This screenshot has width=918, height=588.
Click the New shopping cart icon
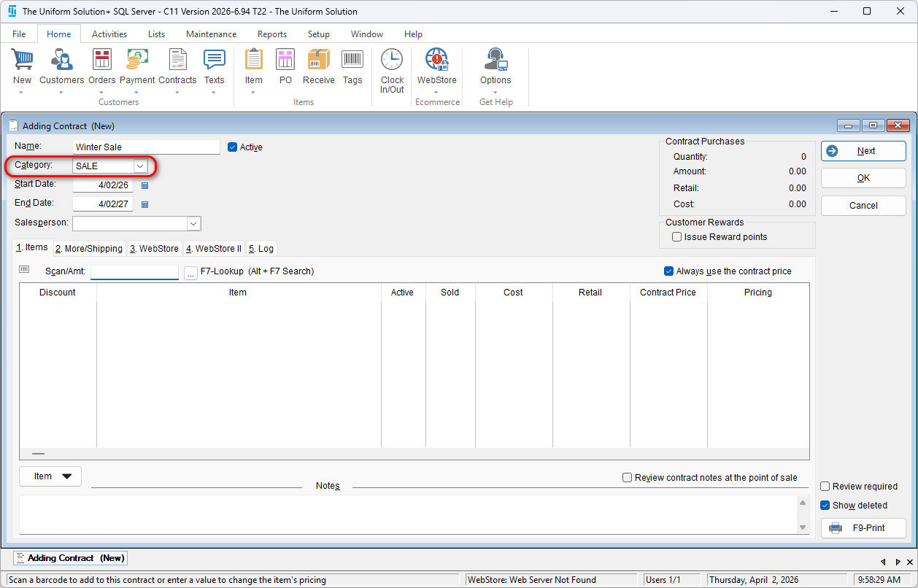pyautogui.click(x=22, y=61)
